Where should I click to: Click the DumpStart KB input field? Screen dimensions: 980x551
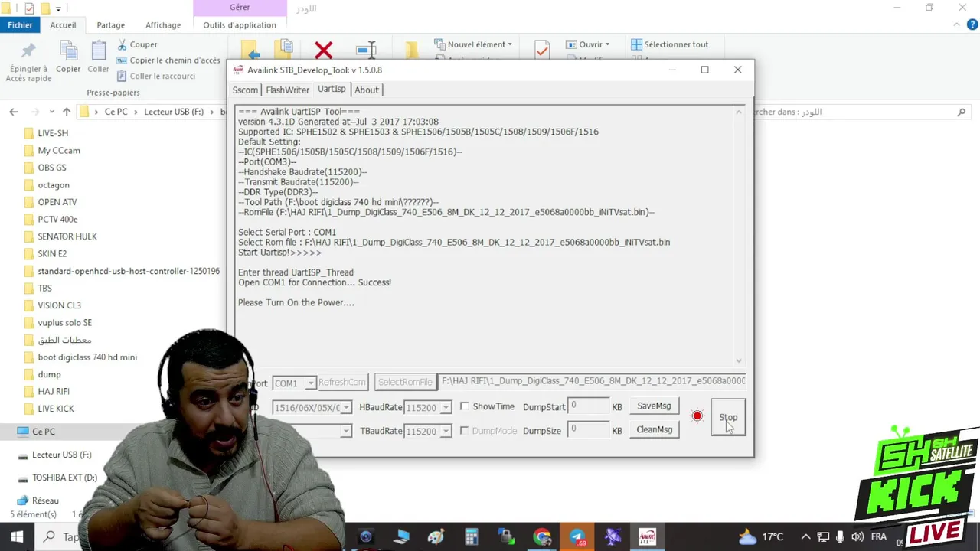click(588, 406)
